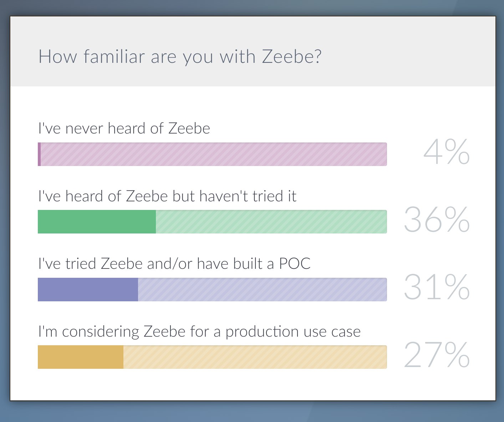Click the 27% result value
The width and height of the screenshot is (504, 422).
click(437, 355)
